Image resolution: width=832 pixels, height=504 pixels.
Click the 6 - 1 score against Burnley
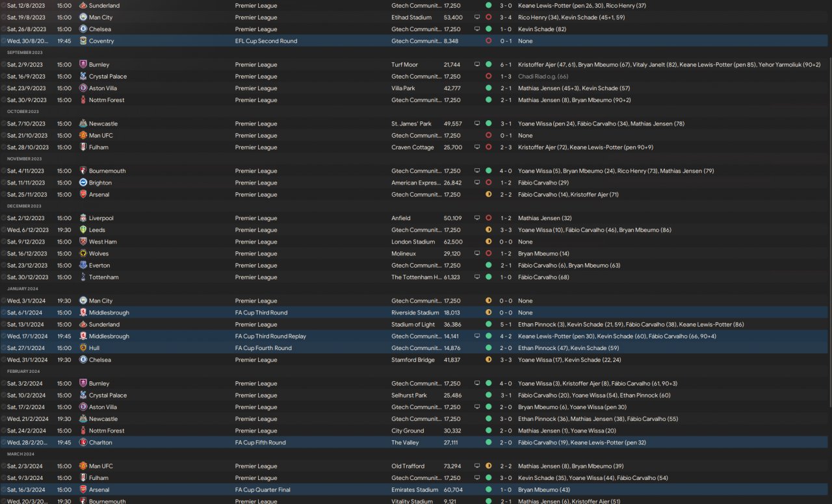click(x=506, y=64)
